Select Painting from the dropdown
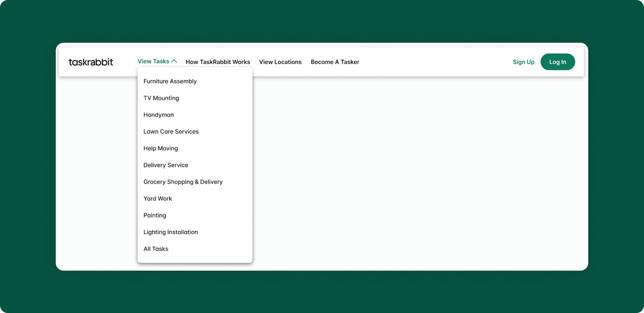Viewport: 644px width, 313px height. tap(155, 215)
